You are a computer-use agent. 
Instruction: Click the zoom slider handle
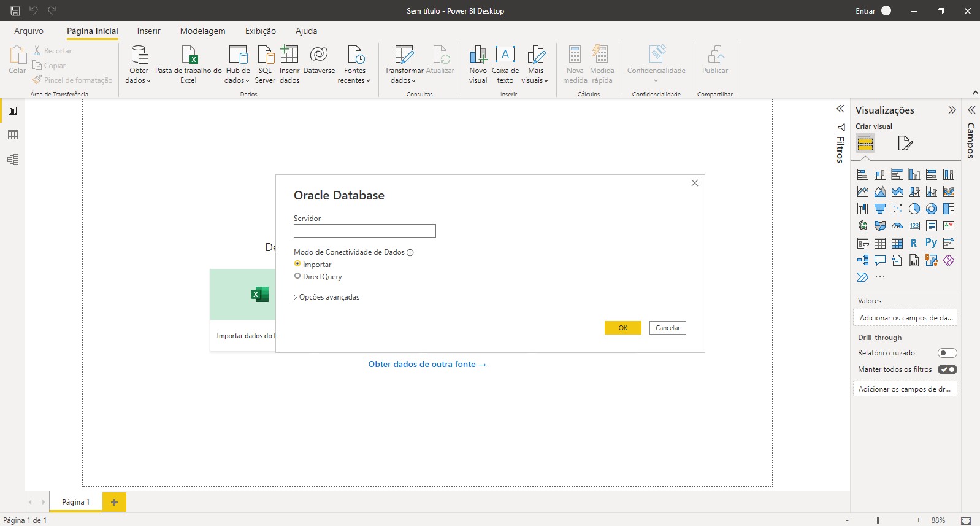click(879, 520)
